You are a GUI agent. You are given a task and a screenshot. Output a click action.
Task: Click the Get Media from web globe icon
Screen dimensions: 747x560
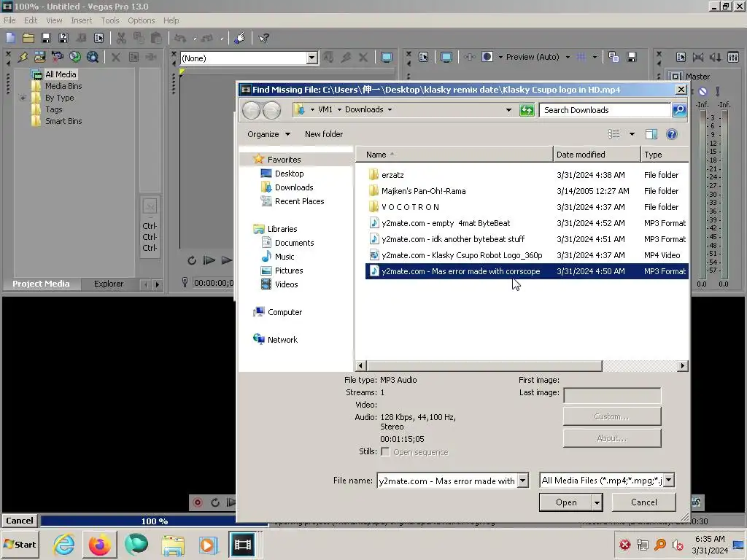[x=75, y=57]
